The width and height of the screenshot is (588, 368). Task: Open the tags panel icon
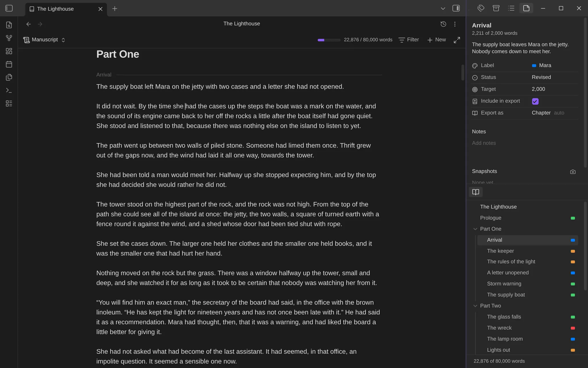[481, 8]
